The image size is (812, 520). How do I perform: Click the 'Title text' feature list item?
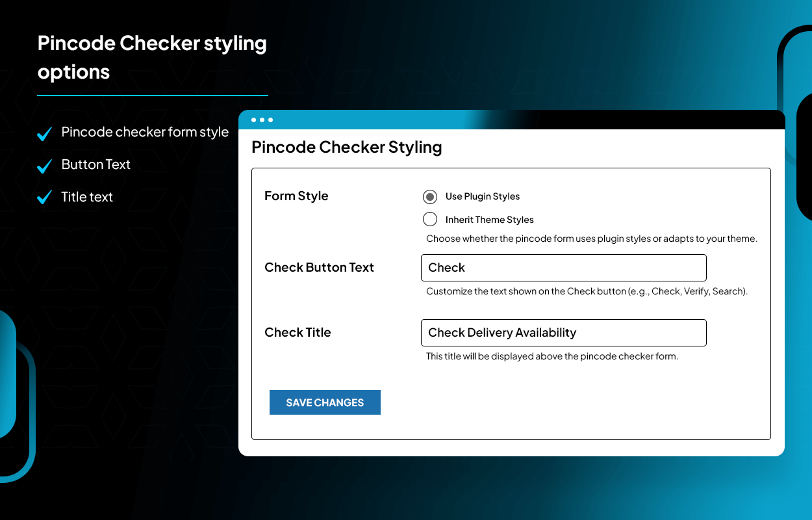[x=87, y=197]
